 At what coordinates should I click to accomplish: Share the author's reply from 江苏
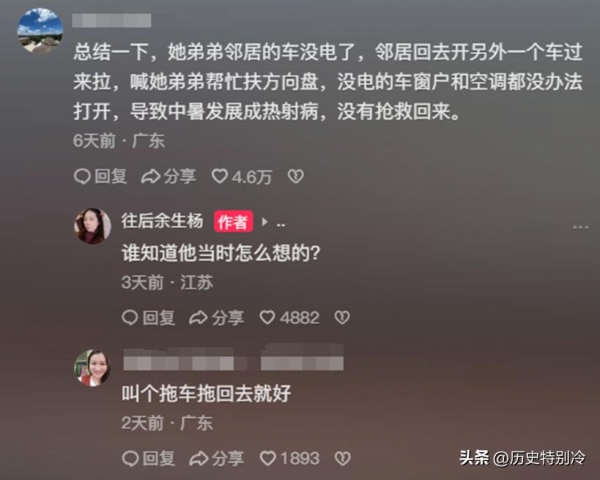[216, 318]
